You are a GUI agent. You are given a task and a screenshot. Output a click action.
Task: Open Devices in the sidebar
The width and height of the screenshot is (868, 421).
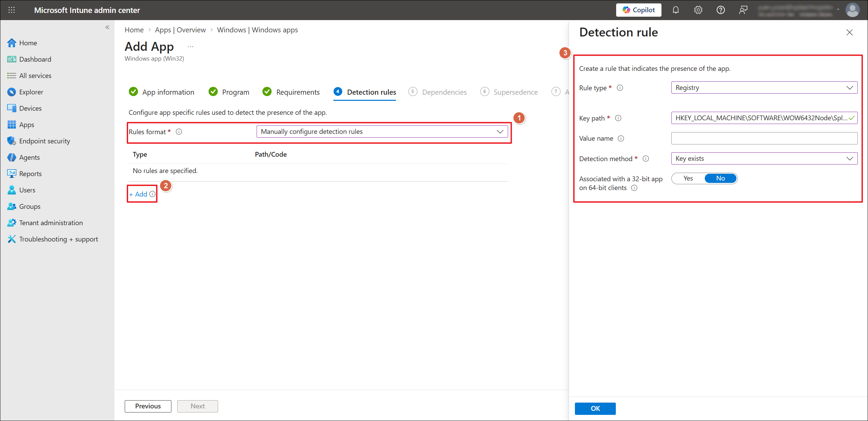pos(25,108)
